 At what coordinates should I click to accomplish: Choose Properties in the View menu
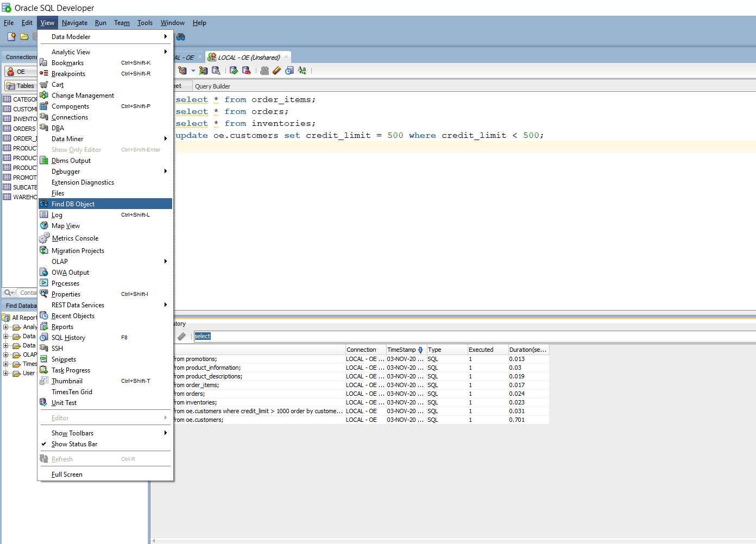[105, 294]
